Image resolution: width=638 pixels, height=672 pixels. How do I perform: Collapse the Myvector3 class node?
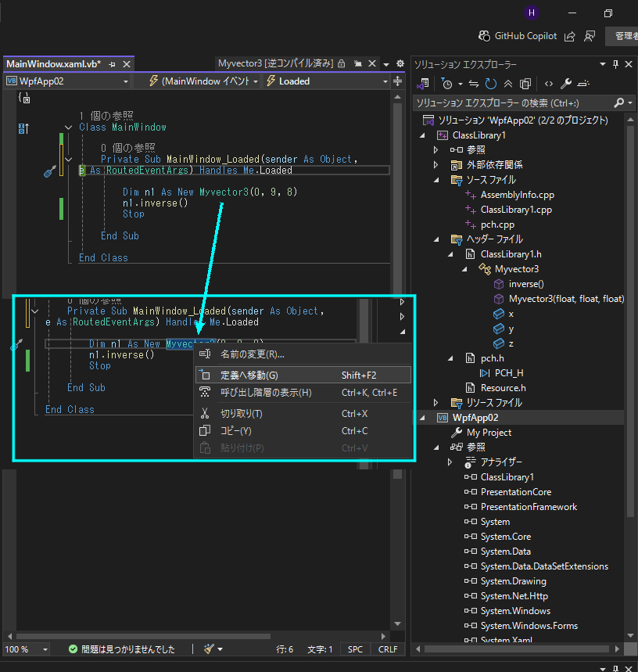click(x=464, y=269)
